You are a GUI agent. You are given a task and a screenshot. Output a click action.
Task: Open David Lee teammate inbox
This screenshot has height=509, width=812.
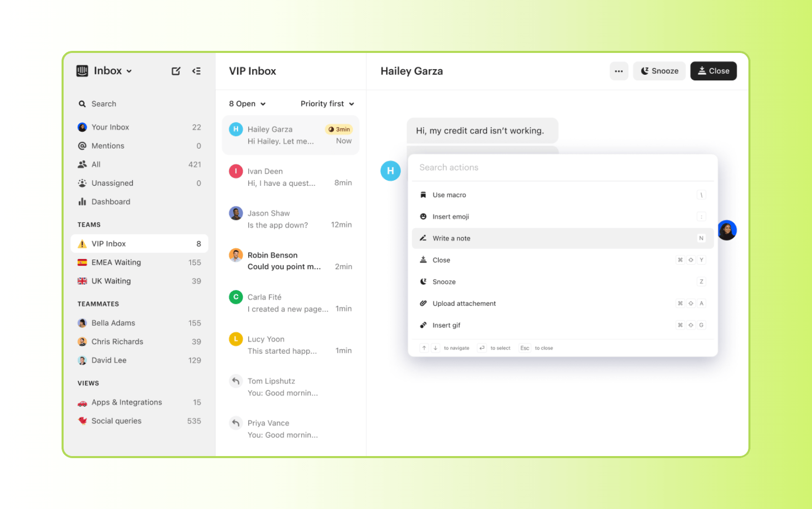click(x=139, y=360)
